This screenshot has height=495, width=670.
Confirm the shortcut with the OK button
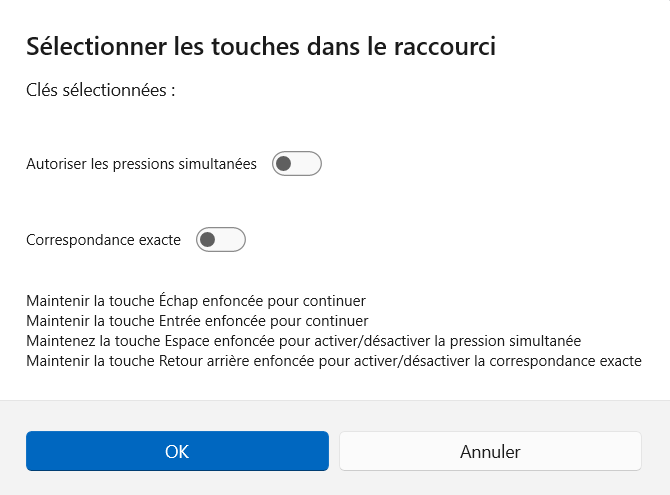[177, 451]
